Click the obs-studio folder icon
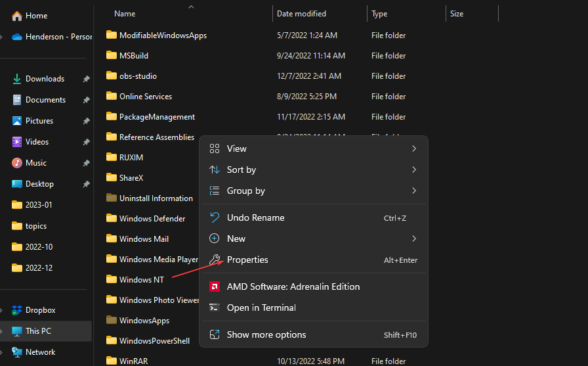588x366 pixels. coord(111,76)
